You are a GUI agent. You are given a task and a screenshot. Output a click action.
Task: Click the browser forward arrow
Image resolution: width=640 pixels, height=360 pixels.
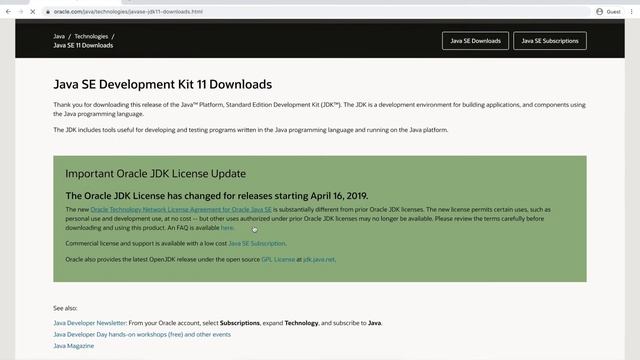tap(20, 12)
